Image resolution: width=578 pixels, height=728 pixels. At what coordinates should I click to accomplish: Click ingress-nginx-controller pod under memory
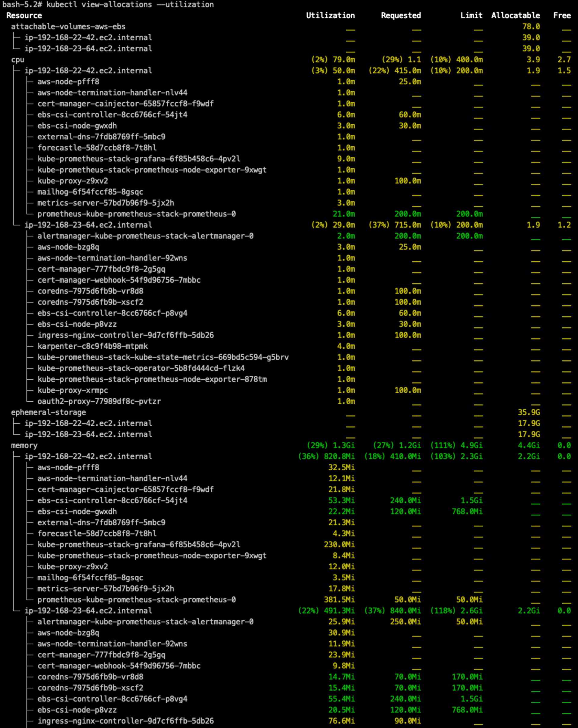tap(125, 721)
